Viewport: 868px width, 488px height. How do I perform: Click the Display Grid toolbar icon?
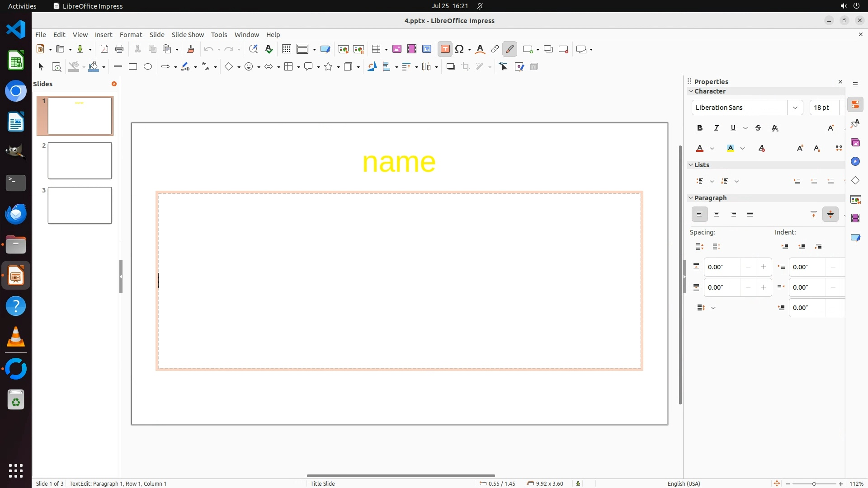[286, 49]
